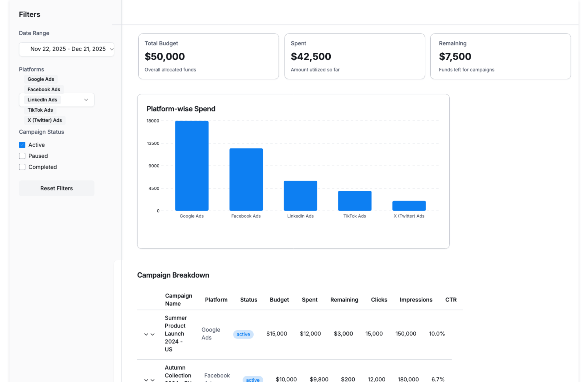Click the X (Twitter) Ads platform tag
This screenshot has width=588, height=382.
coord(45,120)
